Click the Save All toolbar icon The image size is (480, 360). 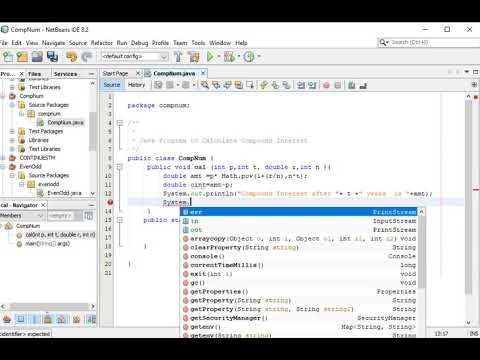(52, 57)
